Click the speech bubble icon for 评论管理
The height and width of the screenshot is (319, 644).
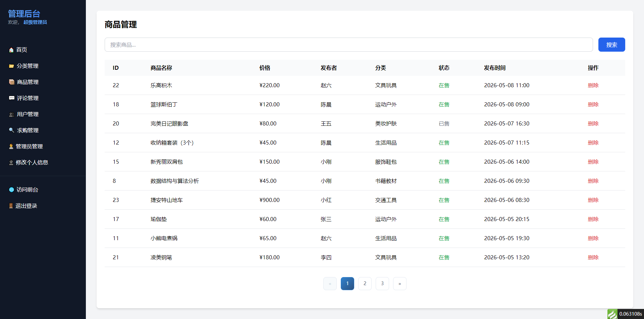[11, 98]
